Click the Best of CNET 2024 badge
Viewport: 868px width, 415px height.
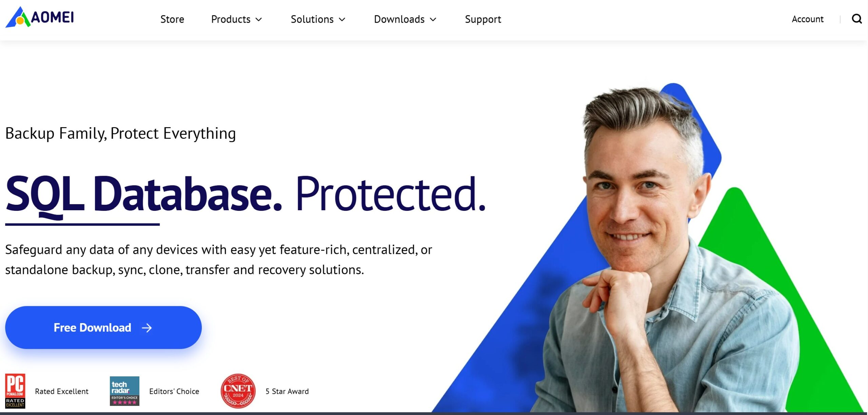(x=238, y=391)
